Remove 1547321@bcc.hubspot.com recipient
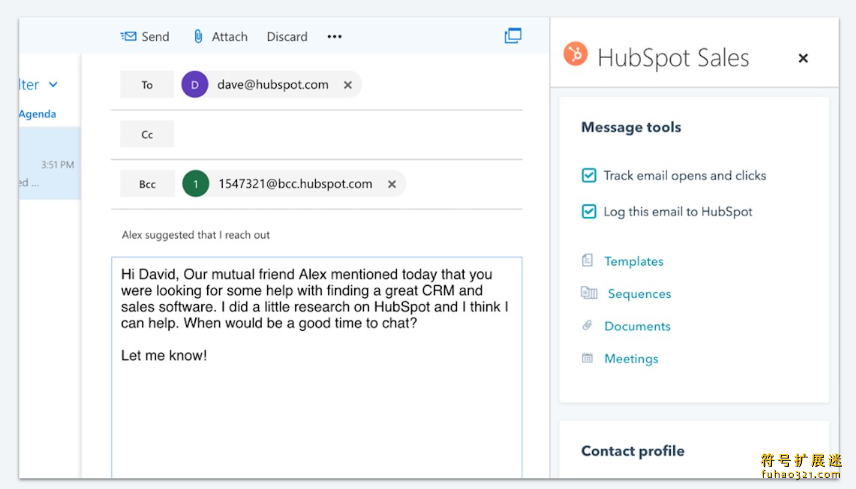Viewport: 856px width, 489px height. (x=392, y=184)
